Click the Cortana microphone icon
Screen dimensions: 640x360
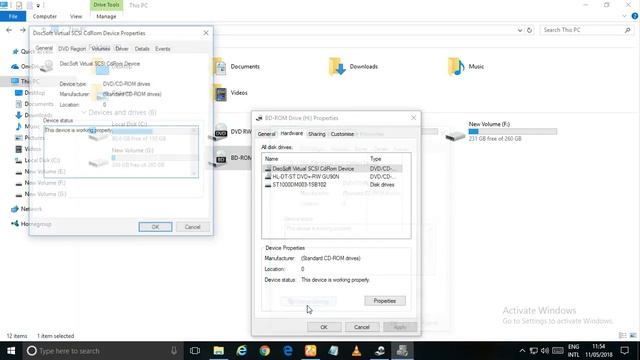(174, 351)
